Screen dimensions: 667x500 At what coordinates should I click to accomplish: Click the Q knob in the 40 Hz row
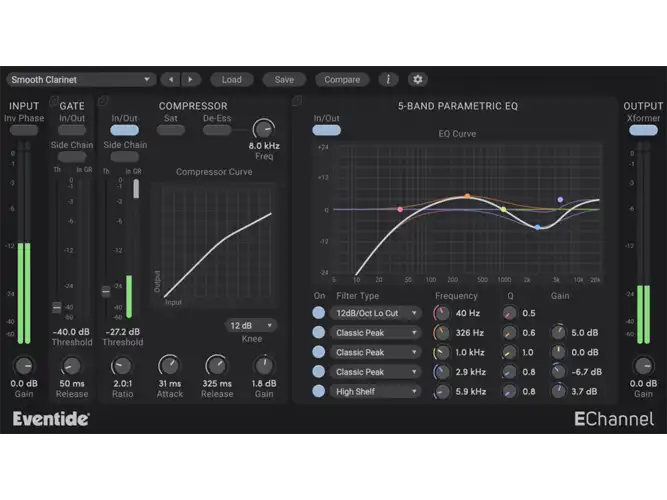509,313
